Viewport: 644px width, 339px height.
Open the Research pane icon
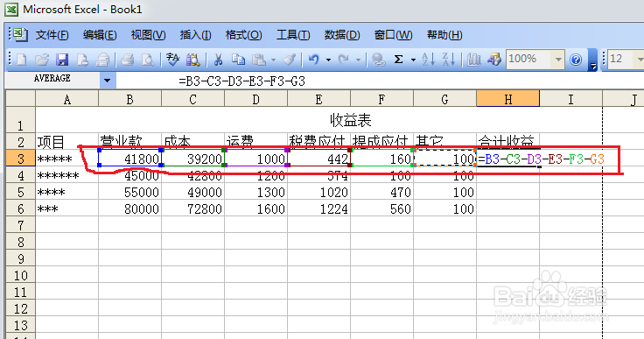pos(192,60)
